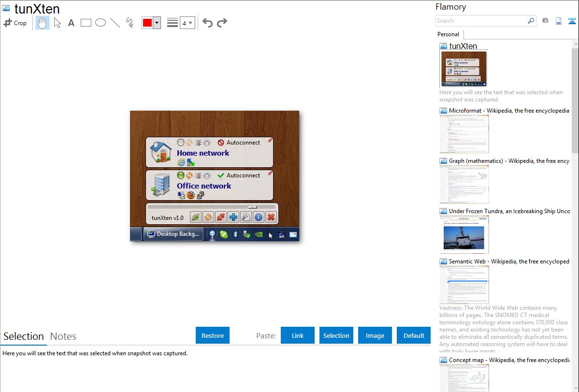Viewport: 579px width, 392px height.
Task: Redo the last undone annotation
Action: point(222,23)
